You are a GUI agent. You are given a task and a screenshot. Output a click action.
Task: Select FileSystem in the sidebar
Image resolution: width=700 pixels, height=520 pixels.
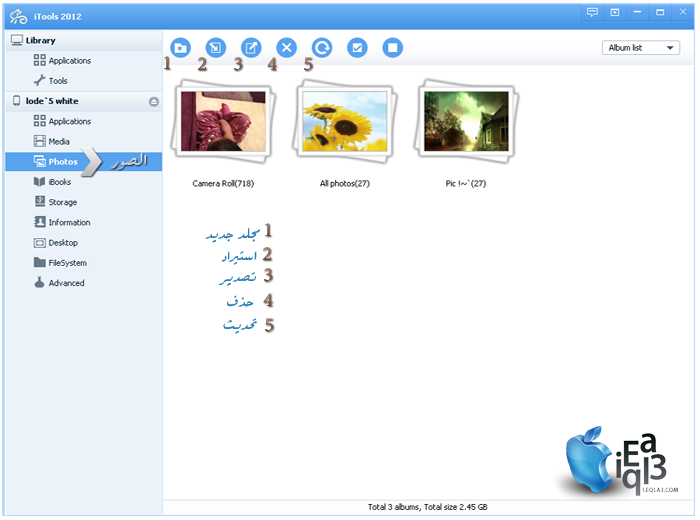[67, 263]
